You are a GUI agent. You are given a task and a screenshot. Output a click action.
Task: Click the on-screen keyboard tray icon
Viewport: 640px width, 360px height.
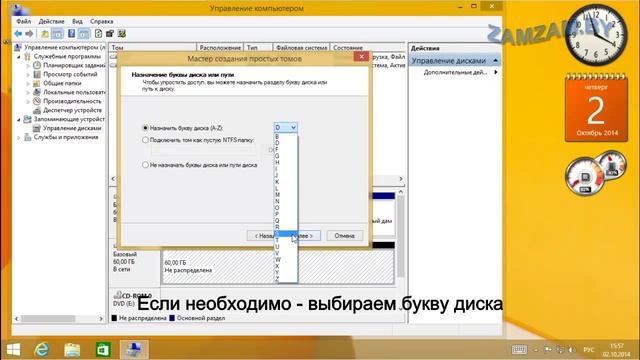[x=519, y=350]
